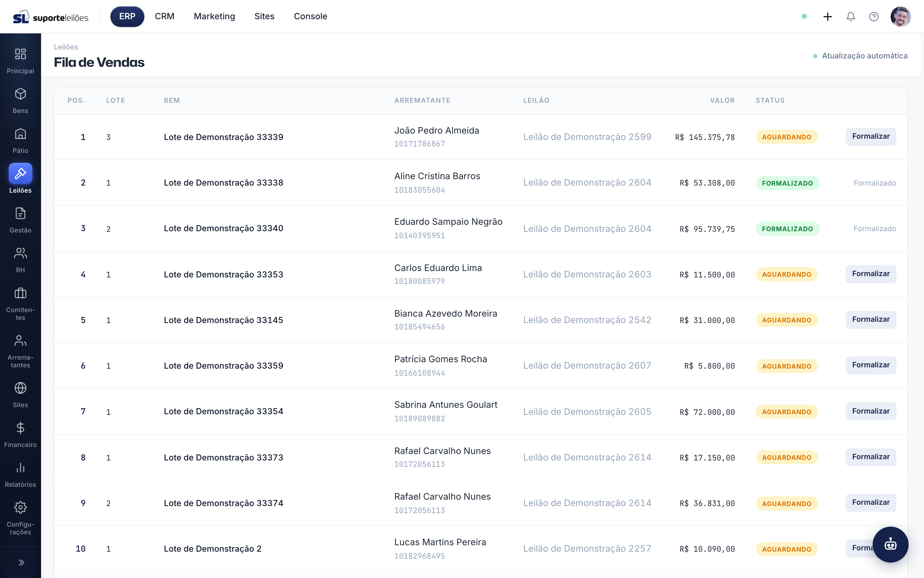
Task: Open the RH people sidebar icon
Action: pos(20,253)
